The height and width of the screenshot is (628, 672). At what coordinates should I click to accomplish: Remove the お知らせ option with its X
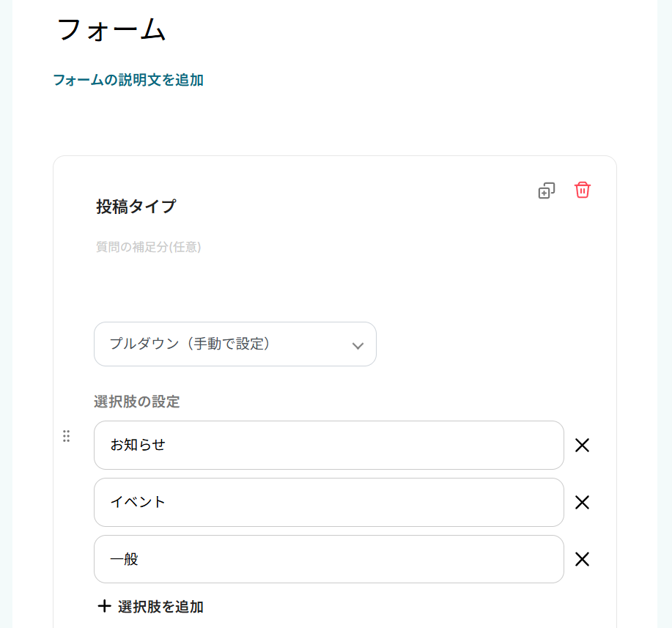[x=582, y=446]
